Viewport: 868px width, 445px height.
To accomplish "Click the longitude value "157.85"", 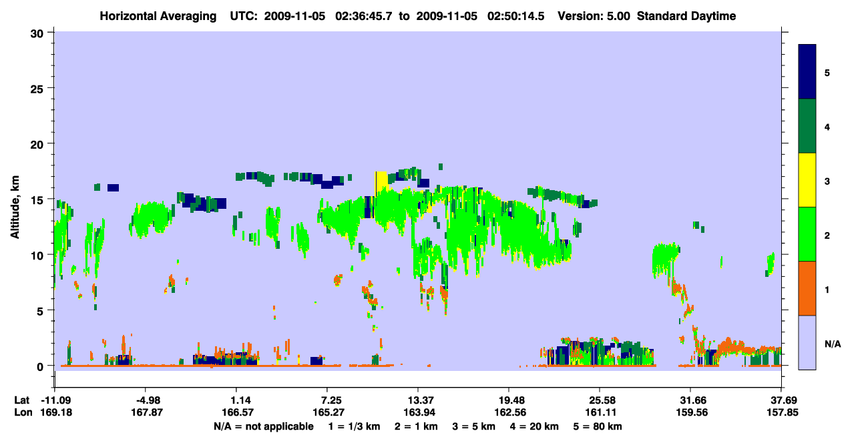I will pyautogui.click(x=781, y=412).
